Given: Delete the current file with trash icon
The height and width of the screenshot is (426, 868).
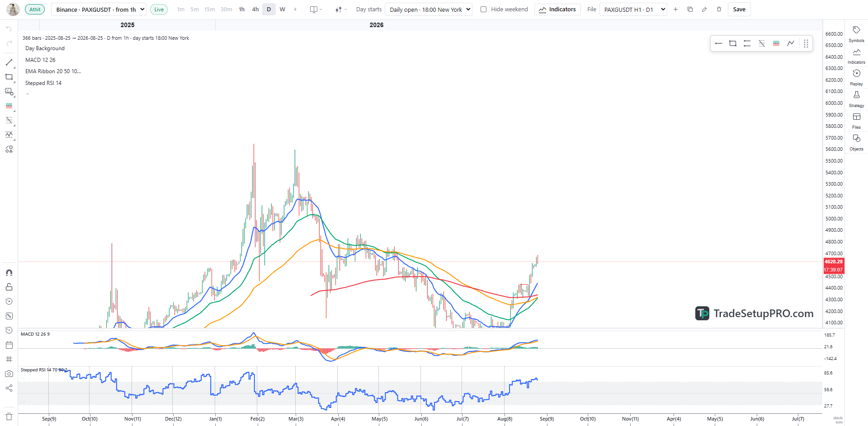Looking at the screenshot, I should click(719, 9).
